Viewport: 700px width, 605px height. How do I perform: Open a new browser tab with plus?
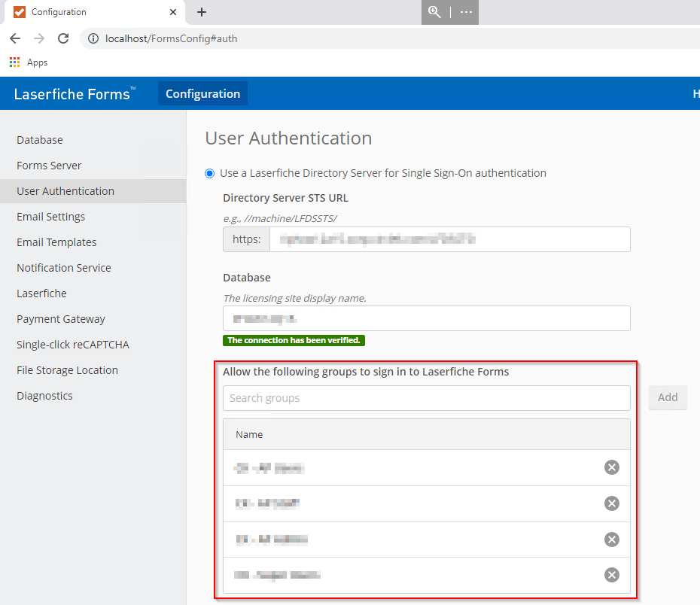coord(202,12)
